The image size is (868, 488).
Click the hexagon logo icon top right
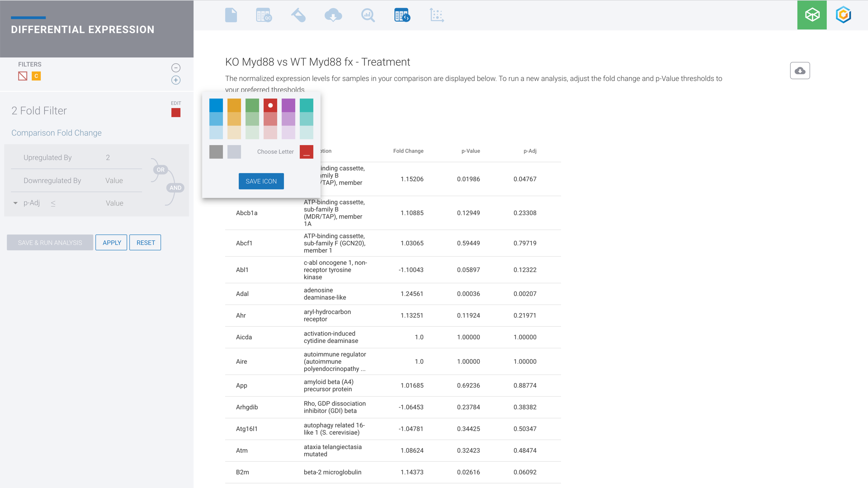pyautogui.click(x=844, y=15)
